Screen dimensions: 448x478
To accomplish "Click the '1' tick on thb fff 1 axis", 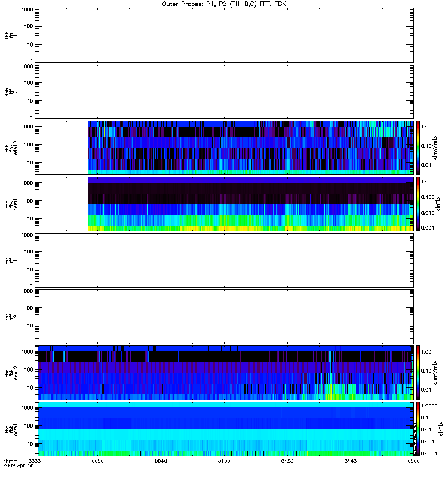I will coord(32,61).
